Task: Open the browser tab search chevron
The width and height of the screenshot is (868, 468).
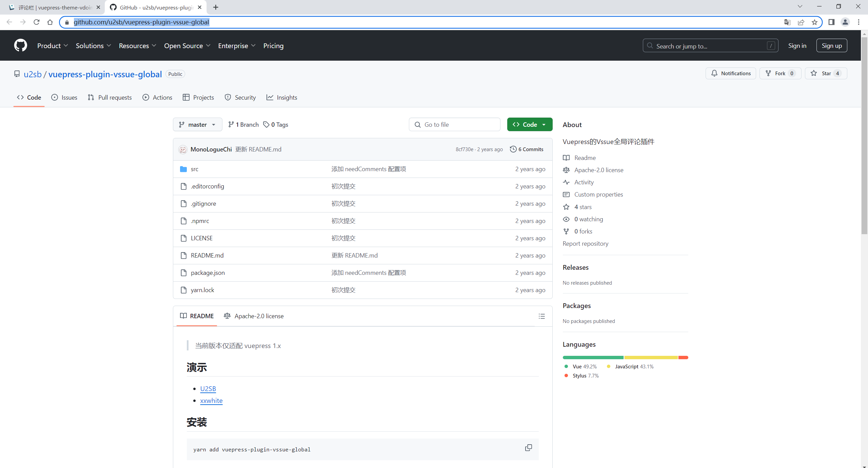Action: pyautogui.click(x=800, y=6)
